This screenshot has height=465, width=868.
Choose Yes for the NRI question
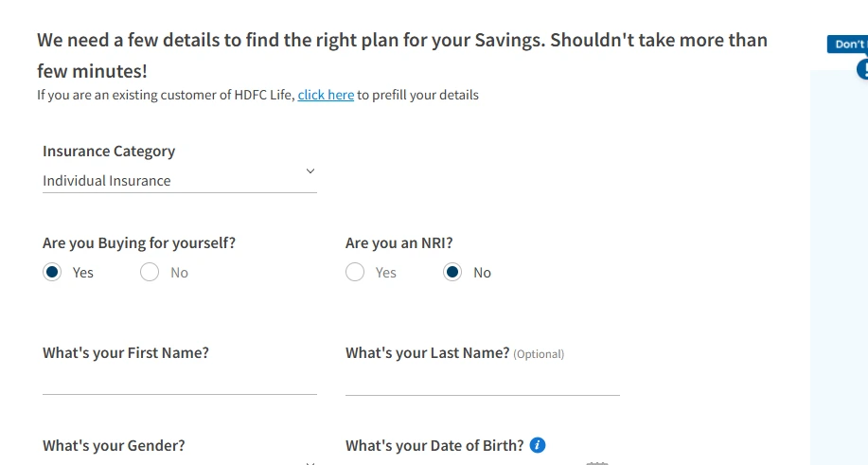click(355, 273)
